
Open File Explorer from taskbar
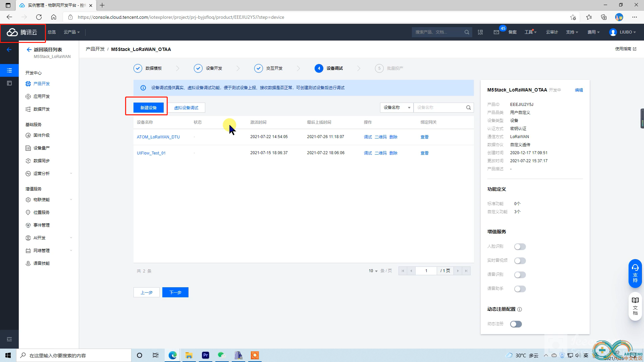pos(189,355)
